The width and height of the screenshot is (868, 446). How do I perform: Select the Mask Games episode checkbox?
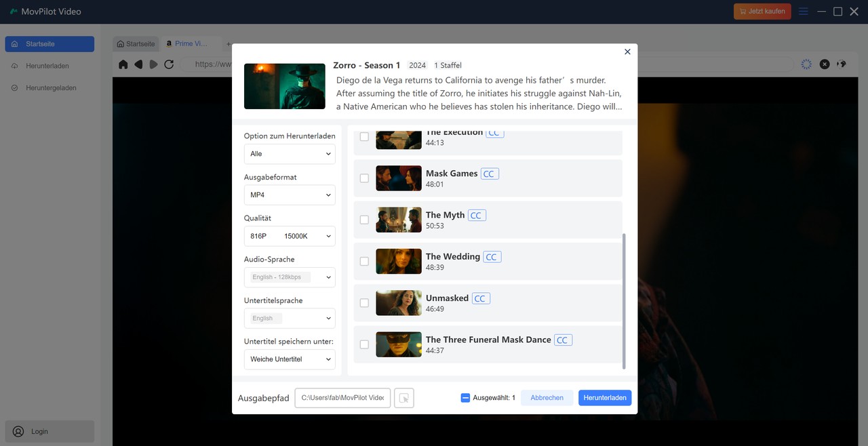[364, 178]
